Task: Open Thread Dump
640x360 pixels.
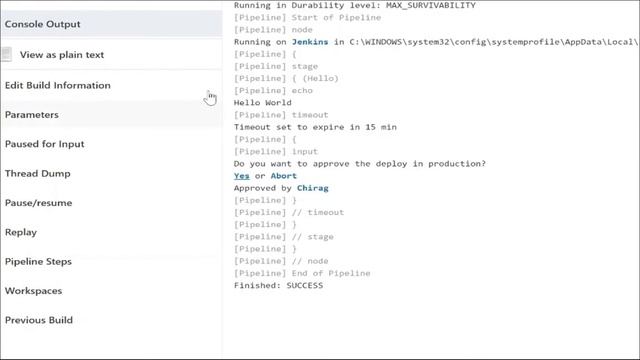Action: coord(38,173)
